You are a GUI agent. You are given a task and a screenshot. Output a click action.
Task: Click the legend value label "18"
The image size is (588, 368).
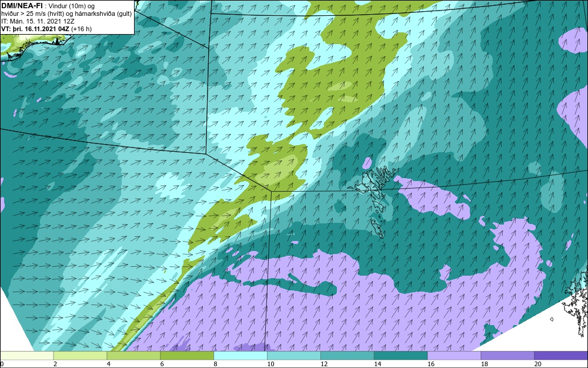click(484, 364)
